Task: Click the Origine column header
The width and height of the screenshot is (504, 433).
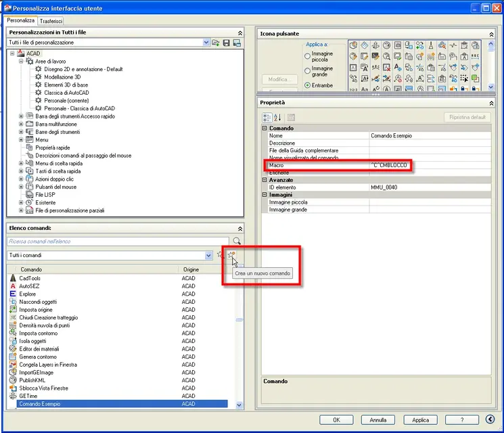Action: tap(191, 269)
